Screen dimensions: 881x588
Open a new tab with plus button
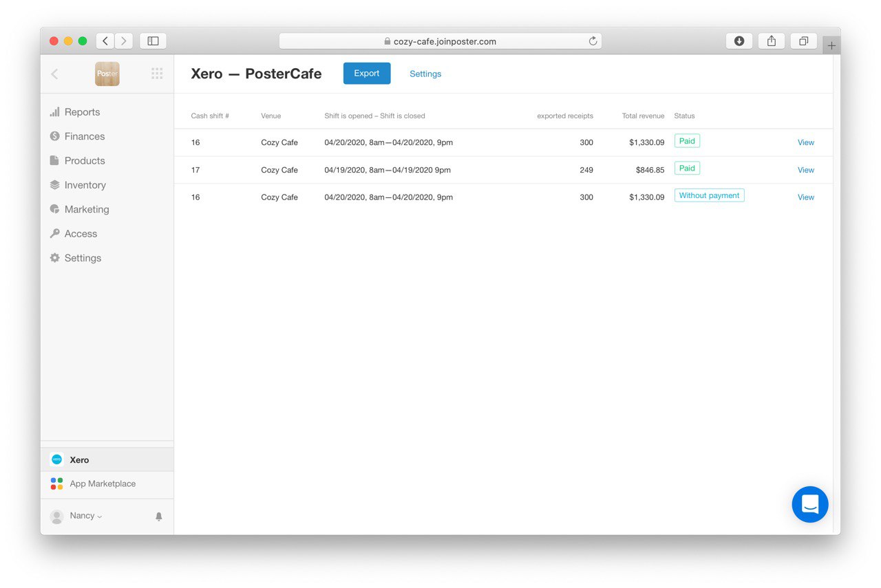[831, 45]
